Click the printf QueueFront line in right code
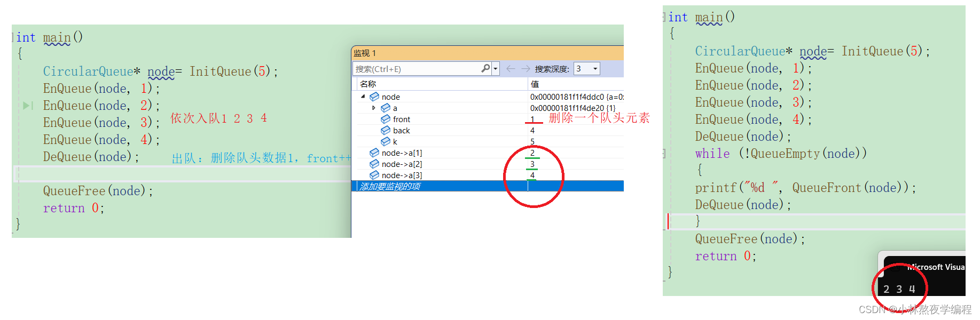This screenshot has height=320, width=980. (806, 188)
